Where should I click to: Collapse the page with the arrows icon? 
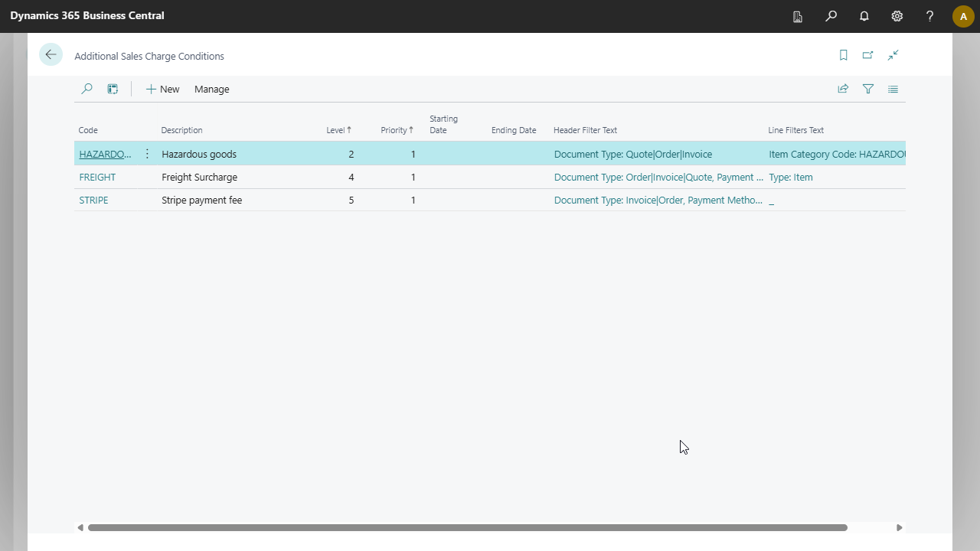893,55
